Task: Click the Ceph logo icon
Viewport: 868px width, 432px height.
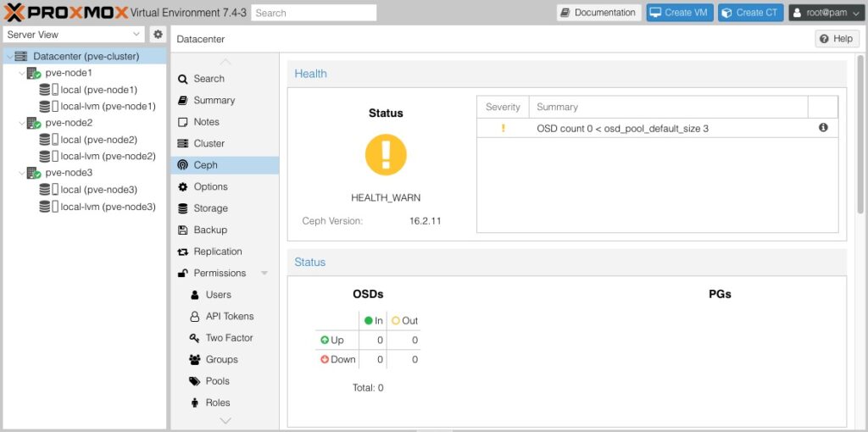Action: click(183, 165)
